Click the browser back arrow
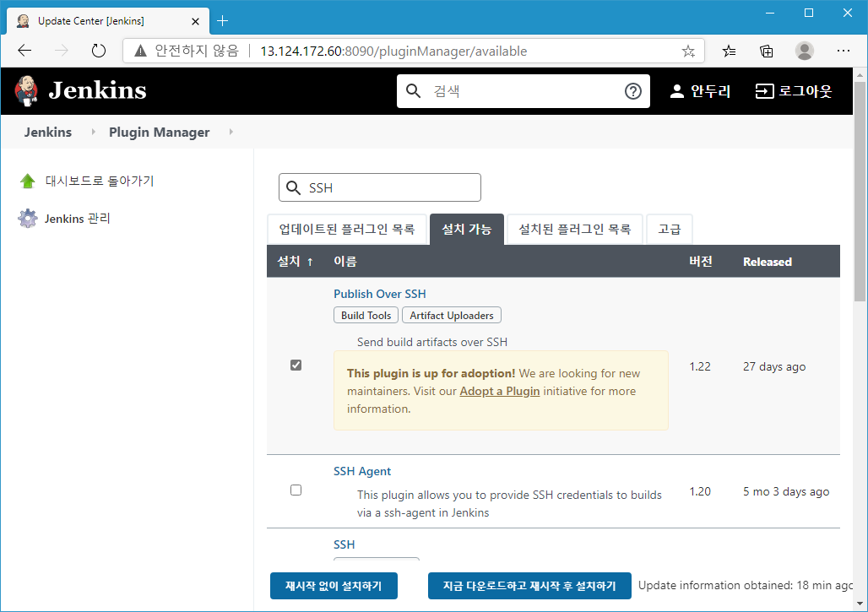 25,51
